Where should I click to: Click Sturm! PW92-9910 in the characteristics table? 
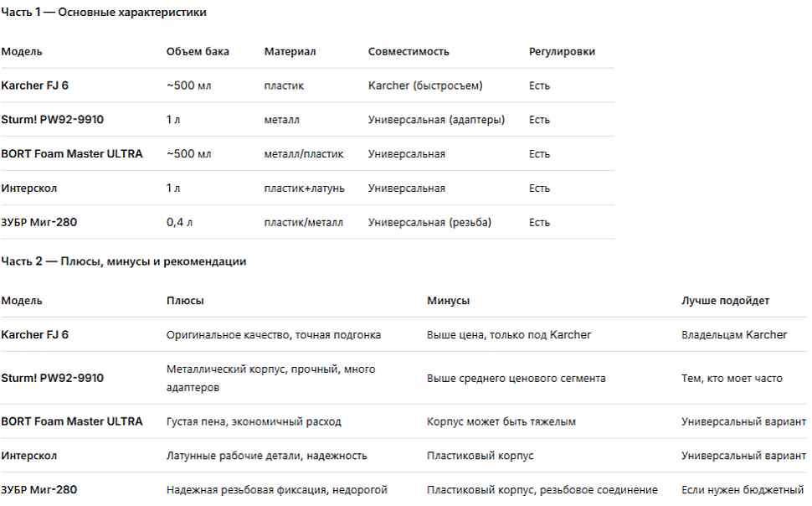(x=52, y=120)
